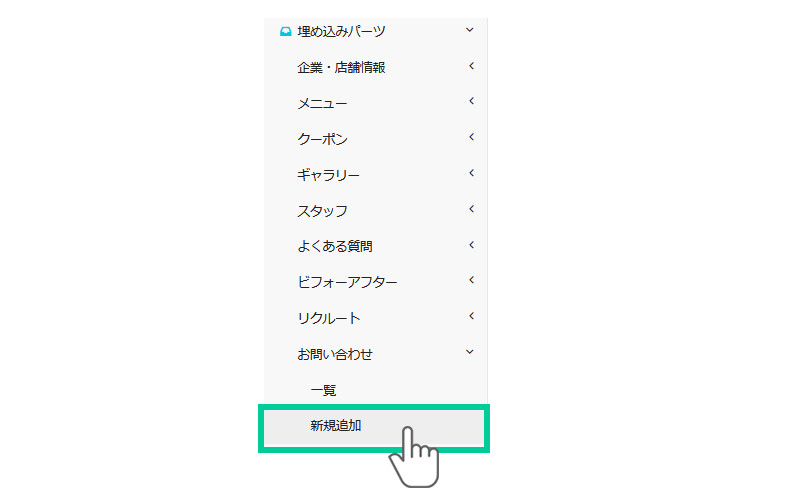Image resolution: width=800 pixels, height=500 pixels.
Task: Expand the スタッフ chevron
Action: click(x=470, y=210)
